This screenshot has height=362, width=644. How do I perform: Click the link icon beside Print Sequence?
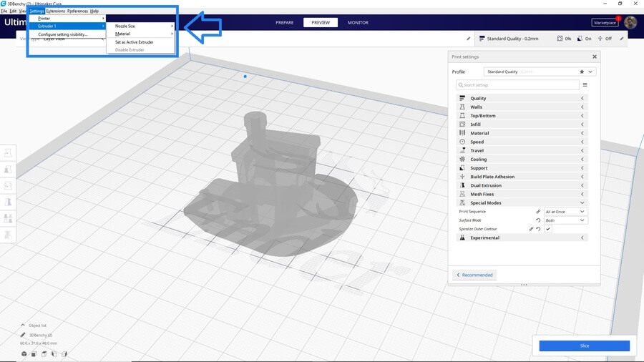[x=538, y=212]
